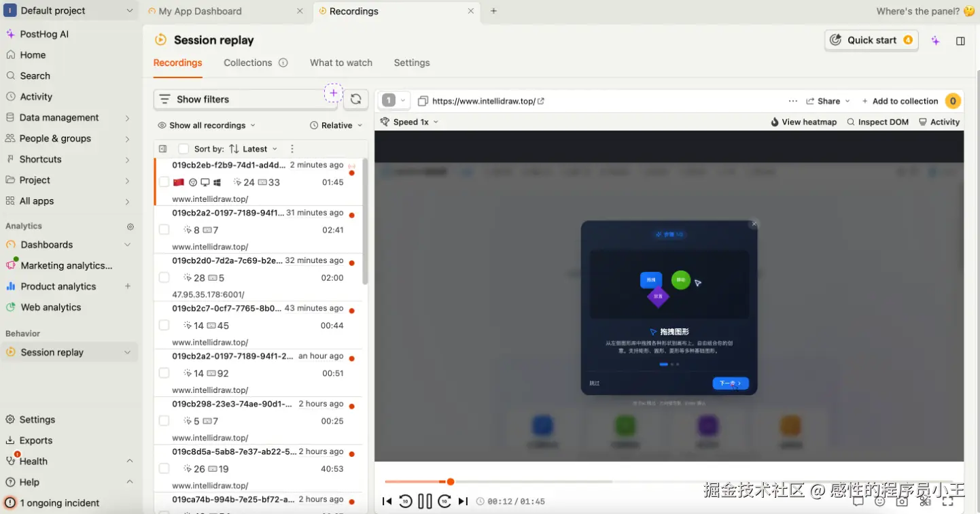Check the 40:53 duration recording checkbox
This screenshot has width=980, height=514.
click(164, 468)
